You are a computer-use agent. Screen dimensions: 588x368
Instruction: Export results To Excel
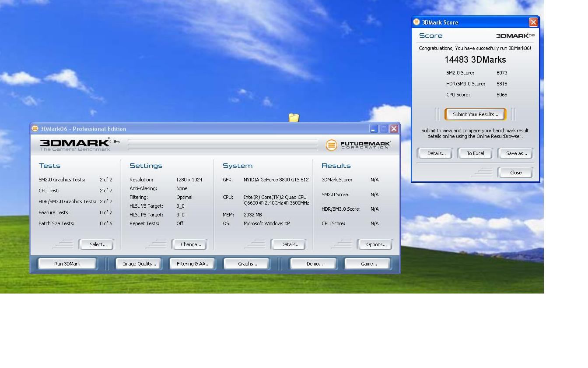click(476, 153)
